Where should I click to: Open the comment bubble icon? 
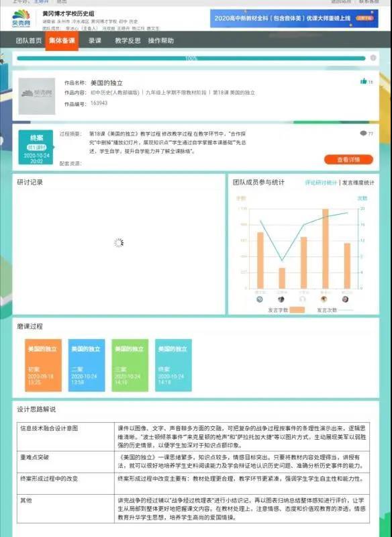tap(363, 133)
